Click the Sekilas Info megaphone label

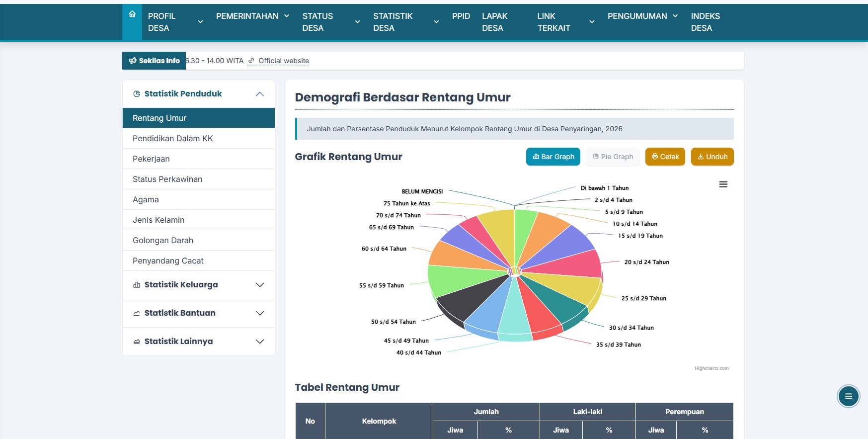[x=154, y=61]
